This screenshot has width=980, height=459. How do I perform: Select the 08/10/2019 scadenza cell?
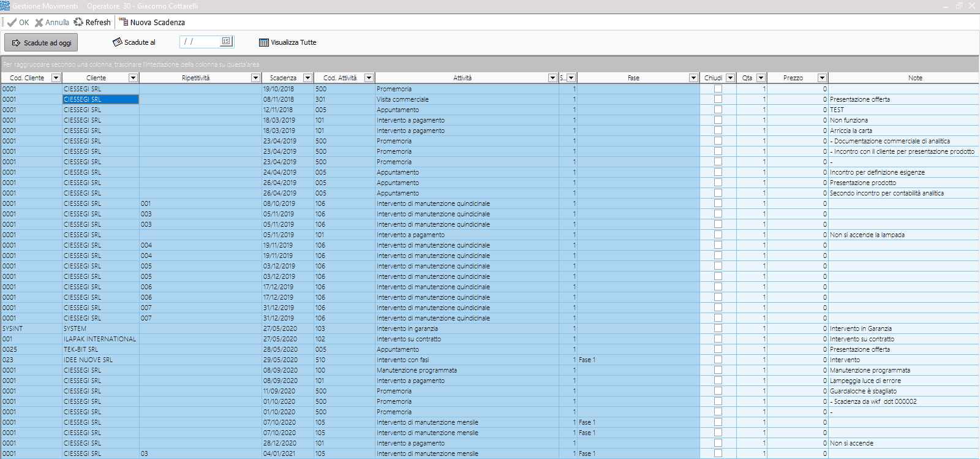tap(288, 203)
